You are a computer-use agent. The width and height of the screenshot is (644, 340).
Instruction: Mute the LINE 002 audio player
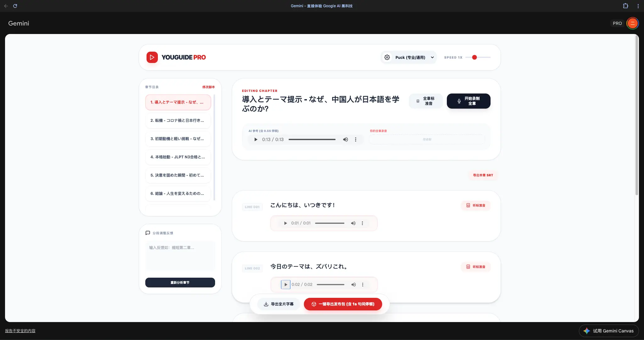353,284
